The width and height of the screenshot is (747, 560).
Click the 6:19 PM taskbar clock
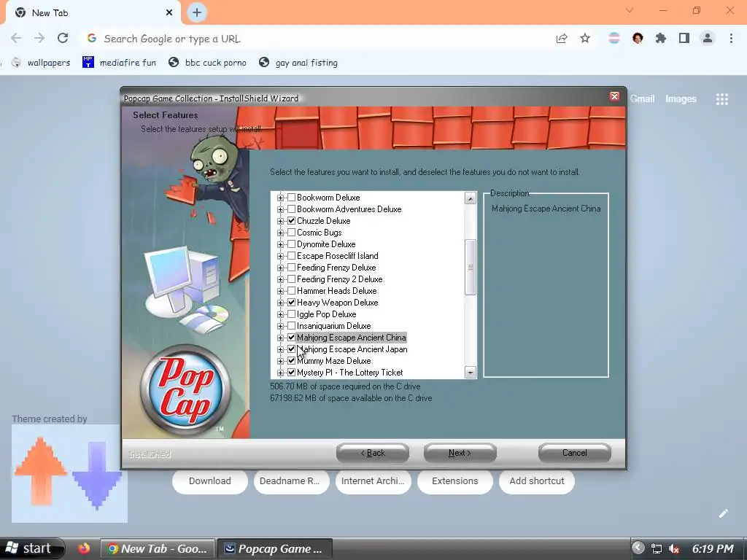[x=712, y=548]
